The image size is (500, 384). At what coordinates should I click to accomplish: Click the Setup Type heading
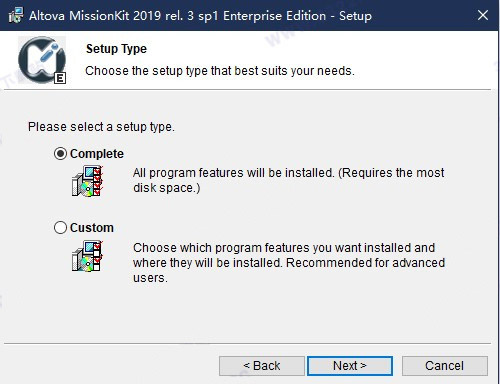[x=116, y=49]
